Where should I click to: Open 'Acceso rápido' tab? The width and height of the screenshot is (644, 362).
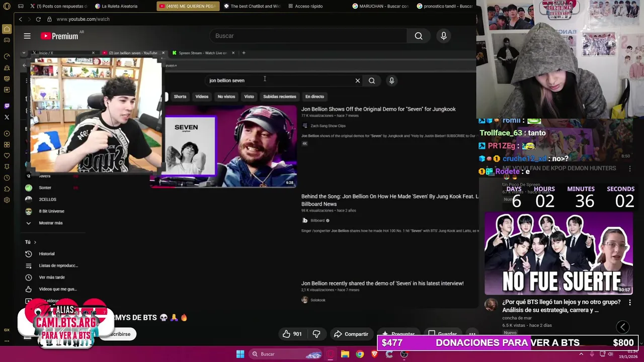pos(307,6)
